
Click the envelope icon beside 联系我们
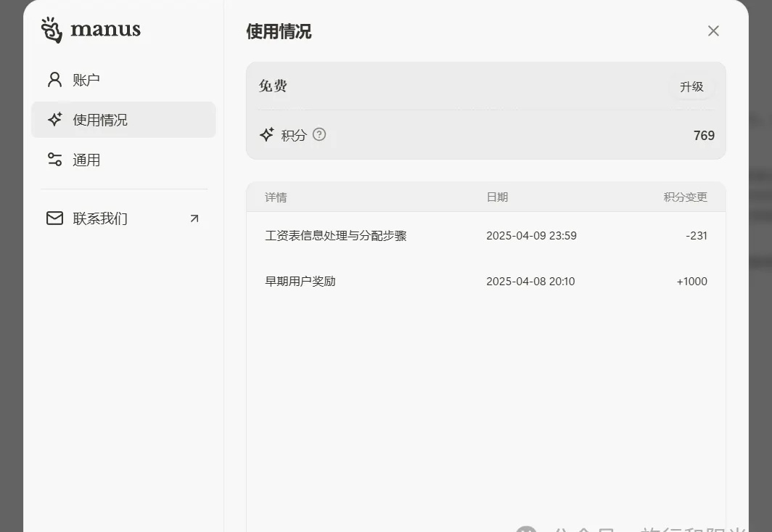(54, 218)
